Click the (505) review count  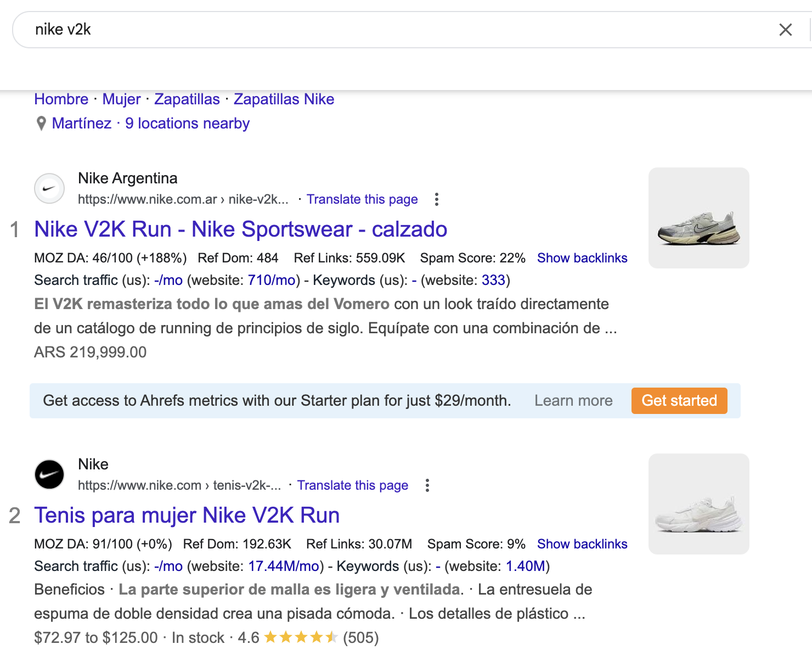(x=360, y=638)
